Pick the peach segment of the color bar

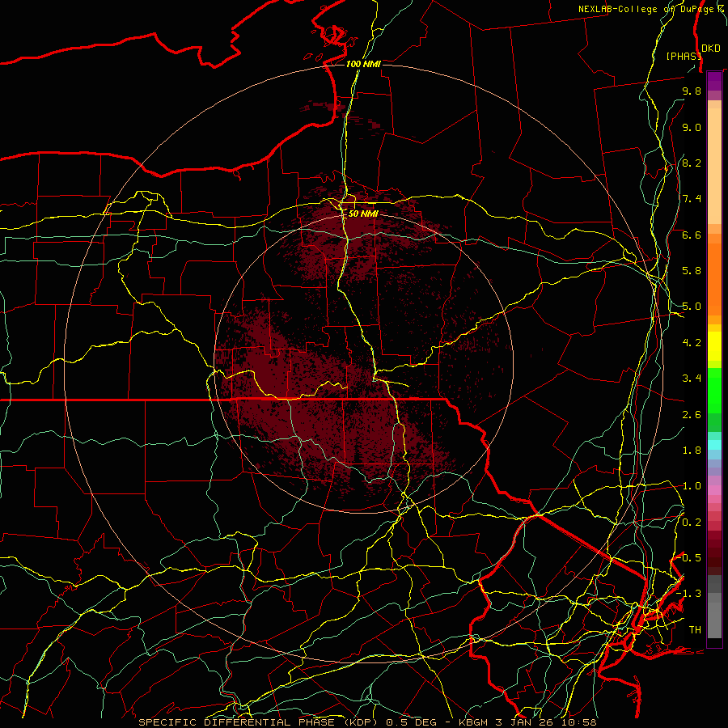coord(714,166)
